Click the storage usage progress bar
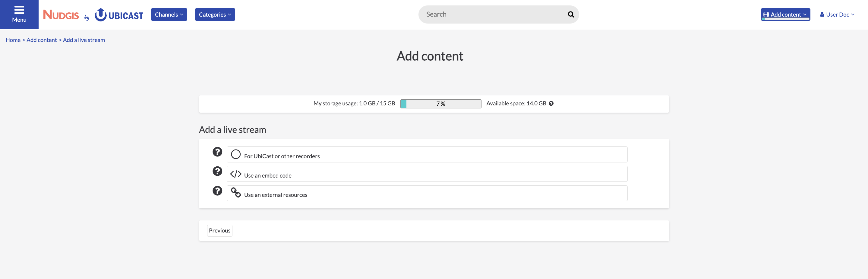Viewport: 868px width, 279px height. (x=440, y=104)
